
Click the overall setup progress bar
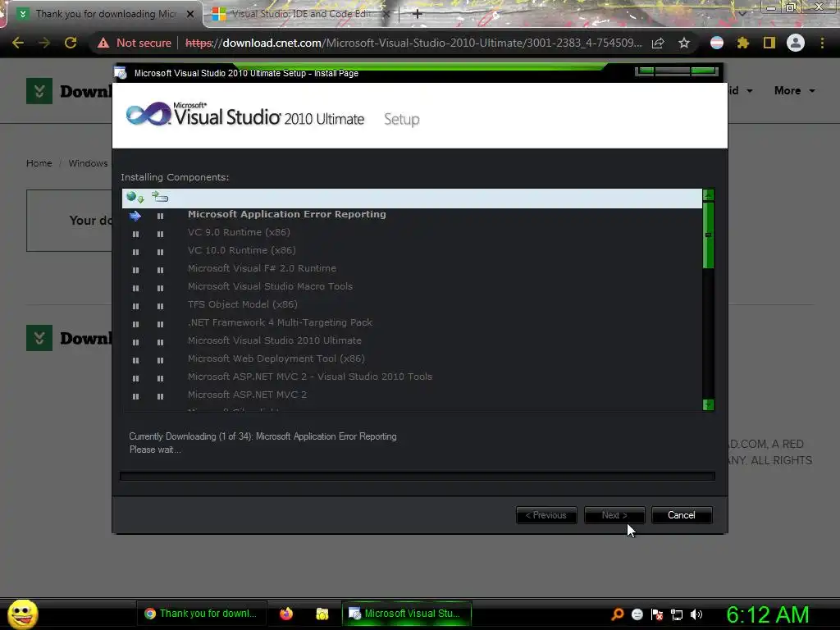pos(418,477)
